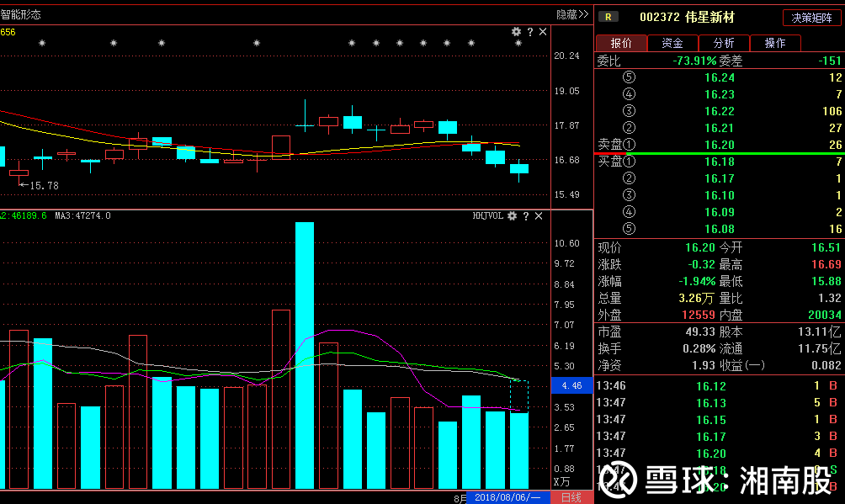Screen dimensions: 845x504
Task: Open settings gear of the candlestick chart
Action: pos(516,32)
